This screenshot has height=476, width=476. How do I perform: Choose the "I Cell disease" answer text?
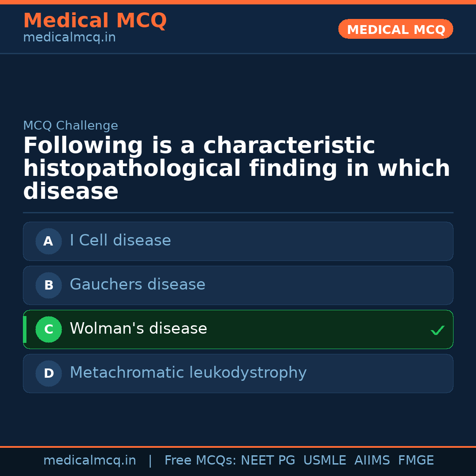pos(120,241)
